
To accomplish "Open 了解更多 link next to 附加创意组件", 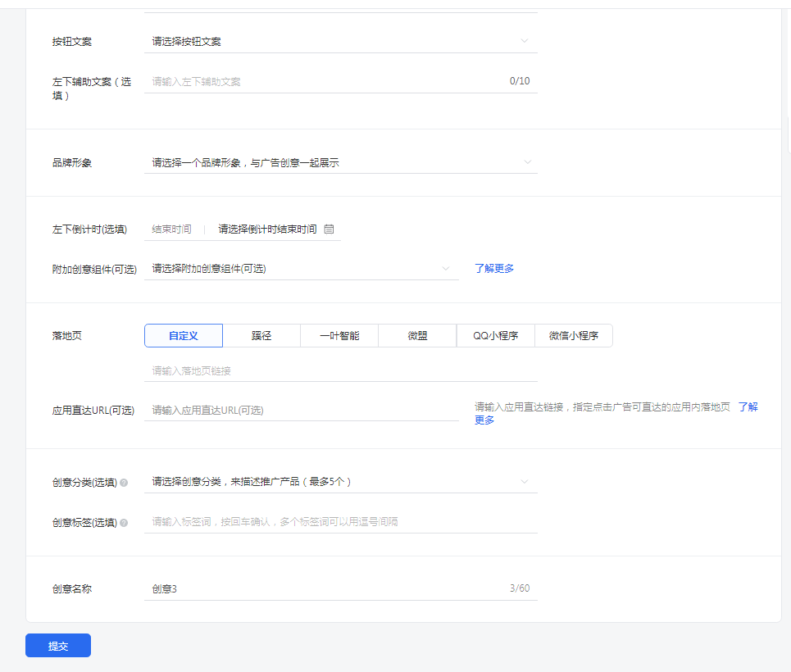I will [494, 269].
